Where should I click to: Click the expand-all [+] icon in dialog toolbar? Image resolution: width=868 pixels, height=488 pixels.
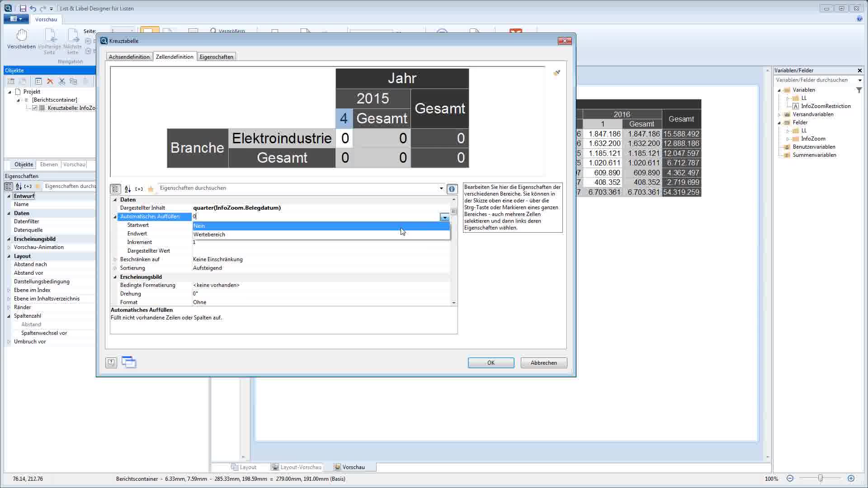pyautogui.click(x=139, y=189)
